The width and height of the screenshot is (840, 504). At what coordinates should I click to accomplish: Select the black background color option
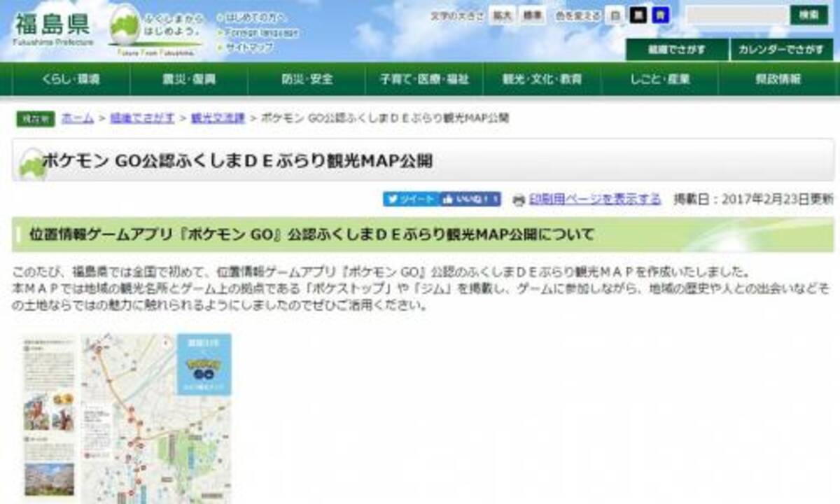pos(639,16)
